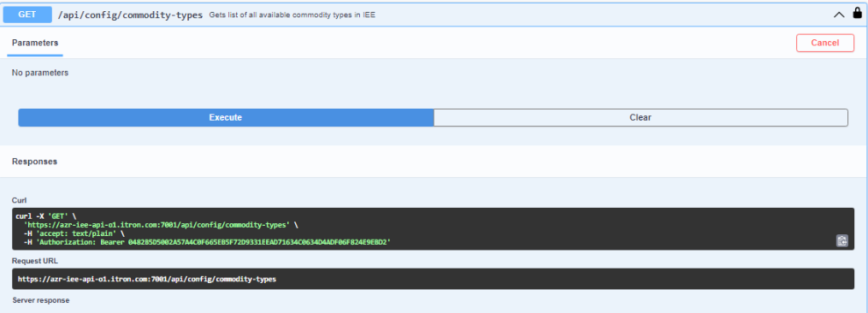Click the Execute button
868x313 pixels.
click(x=226, y=117)
